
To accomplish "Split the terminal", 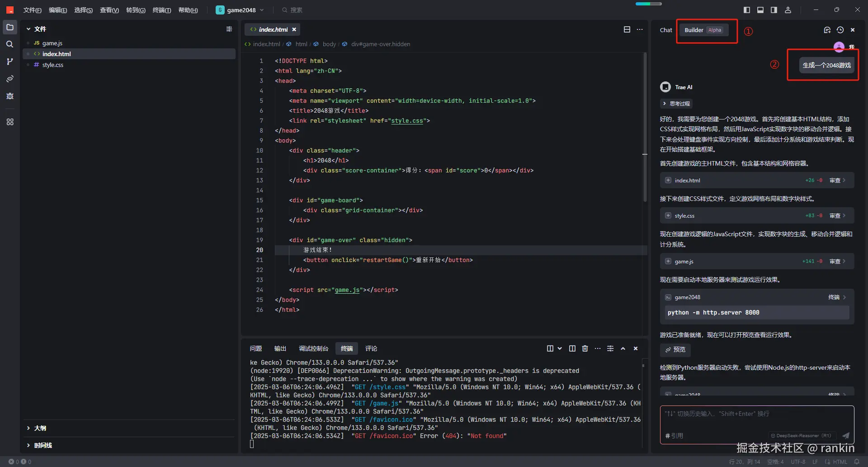I will point(572,348).
